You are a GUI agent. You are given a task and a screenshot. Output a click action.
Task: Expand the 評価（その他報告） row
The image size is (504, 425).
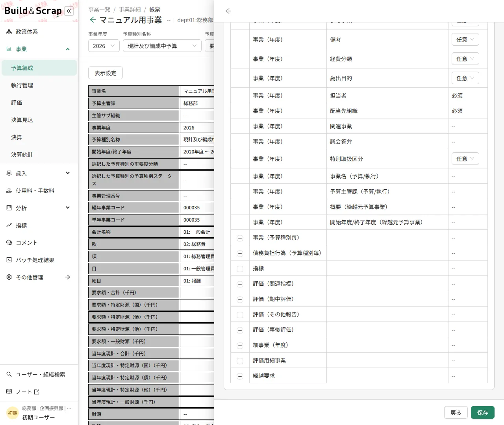click(x=240, y=315)
